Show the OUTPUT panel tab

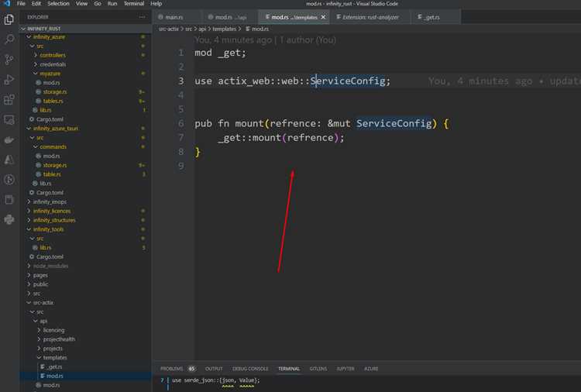pyautogui.click(x=214, y=369)
